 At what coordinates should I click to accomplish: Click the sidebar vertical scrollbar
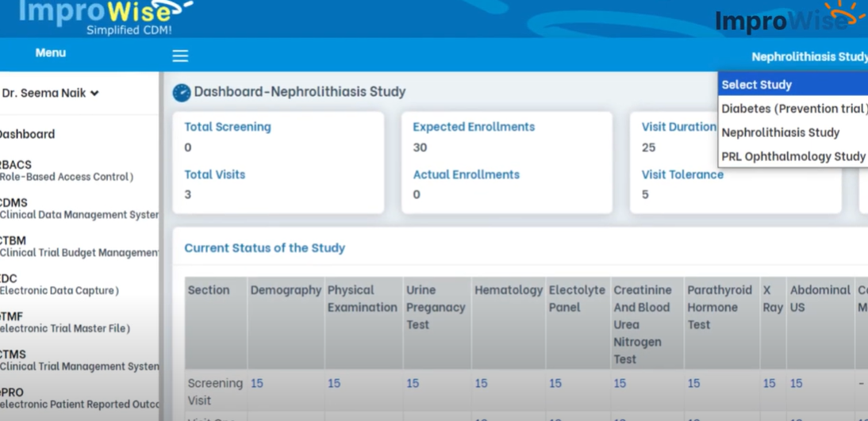click(161, 247)
